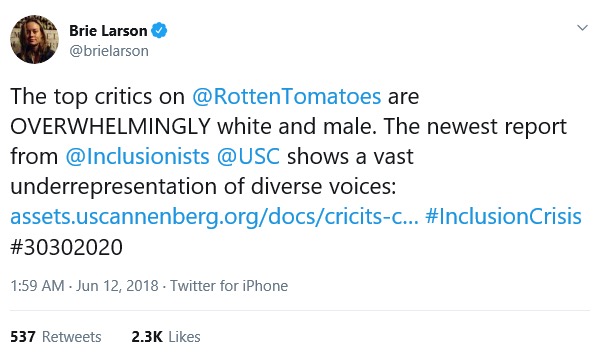The height and width of the screenshot is (361, 598).
Task: Click the #30302020 hashtag text
Action: click(x=66, y=247)
